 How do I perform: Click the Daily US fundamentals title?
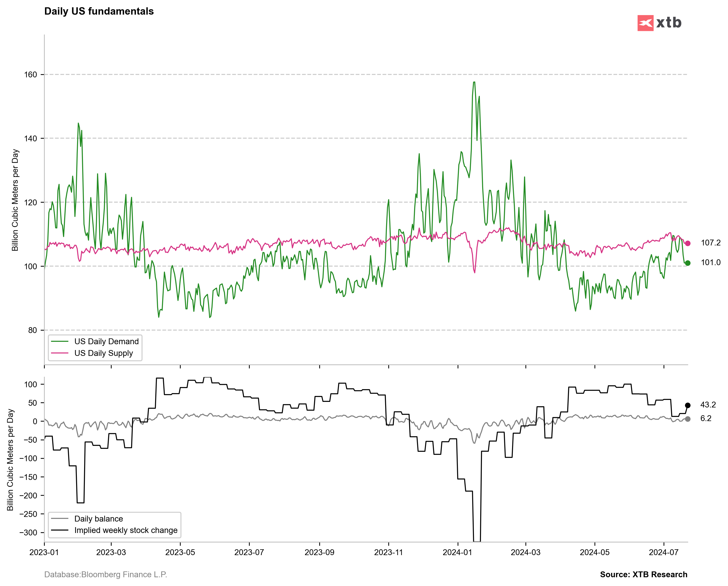(99, 11)
